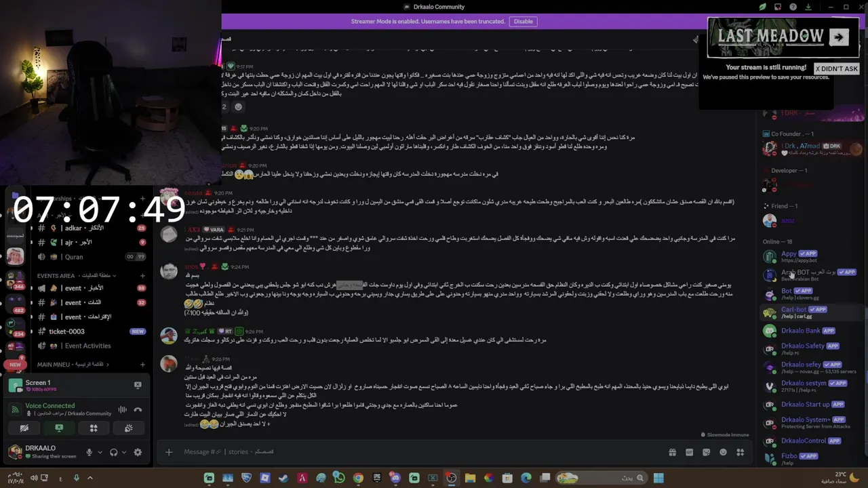This screenshot has height=488, width=868.
Task: Click the Disable streamer mode button
Action: [524, 21]
